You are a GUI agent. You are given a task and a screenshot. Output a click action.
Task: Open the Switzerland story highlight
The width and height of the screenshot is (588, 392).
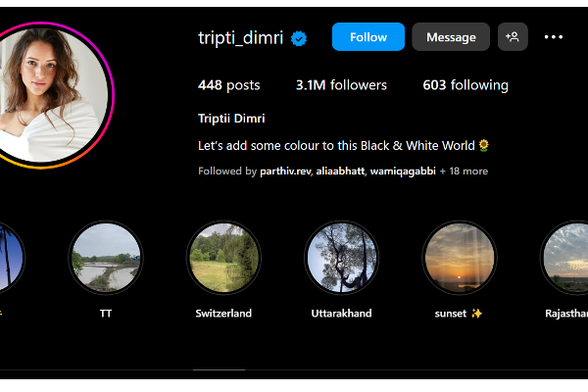click(x=223, y=258)
